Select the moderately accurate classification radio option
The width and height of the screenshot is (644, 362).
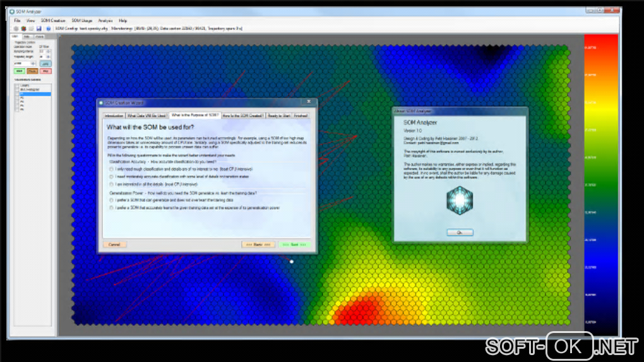(111, 177)
